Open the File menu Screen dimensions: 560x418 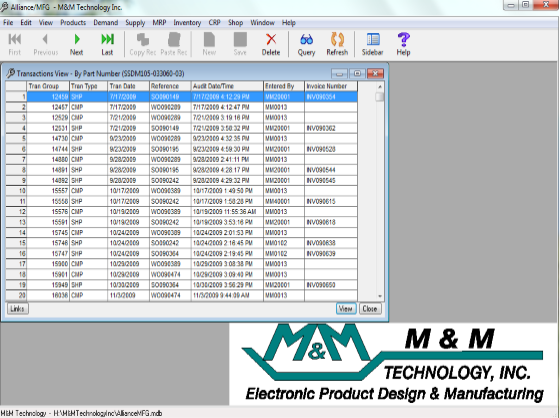(x=8, y=23)
